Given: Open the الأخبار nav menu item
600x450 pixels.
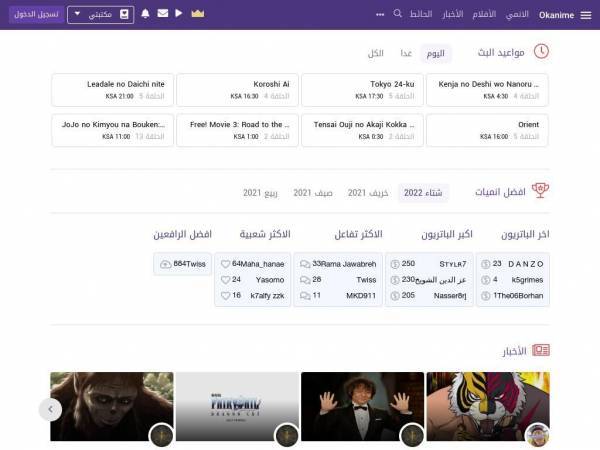Looking at the screenshot, I should (x=453, y=15).
